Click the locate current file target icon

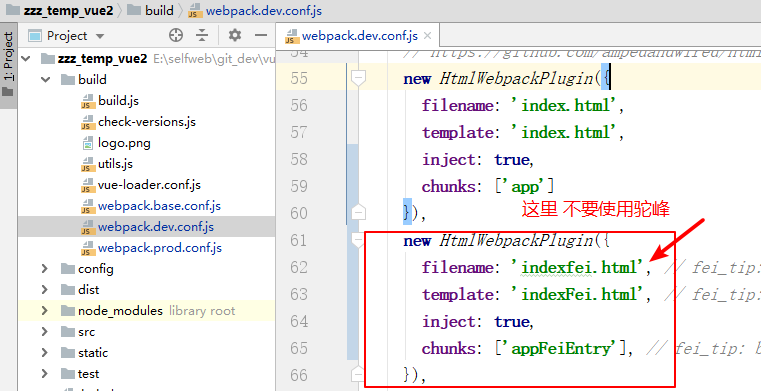tap(176, 35)
